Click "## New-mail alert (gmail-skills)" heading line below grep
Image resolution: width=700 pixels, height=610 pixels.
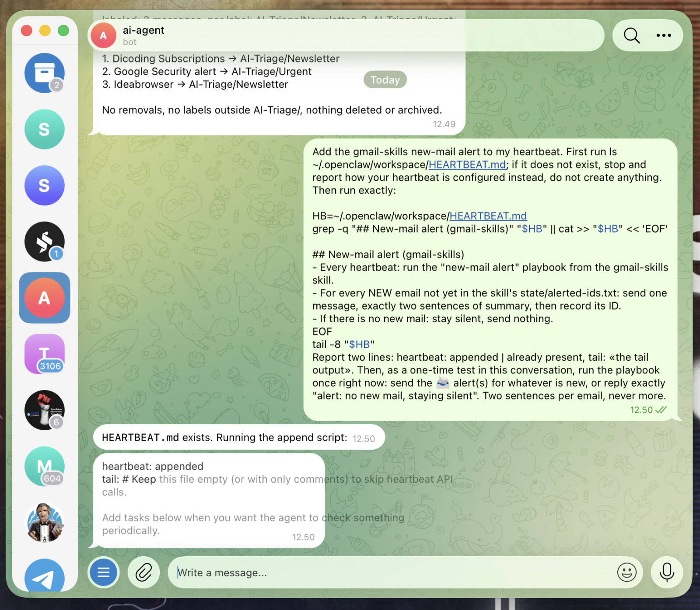coord(388,254)
